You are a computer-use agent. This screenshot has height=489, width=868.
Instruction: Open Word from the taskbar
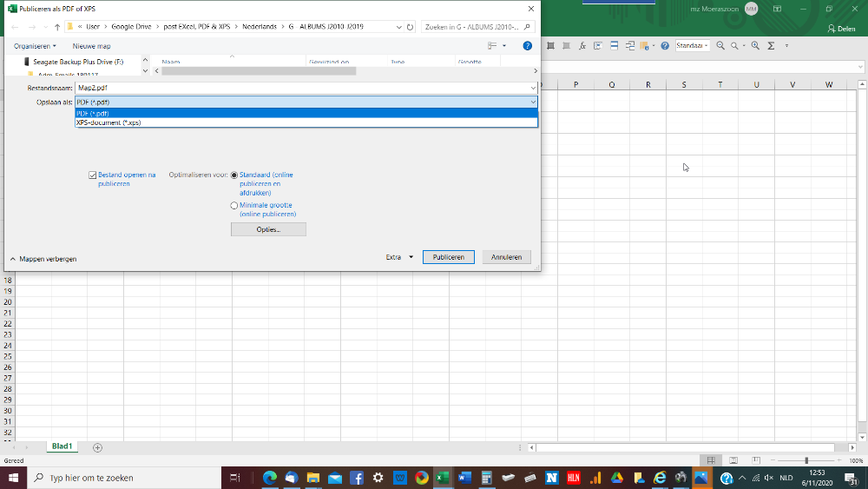click(464, 478)
